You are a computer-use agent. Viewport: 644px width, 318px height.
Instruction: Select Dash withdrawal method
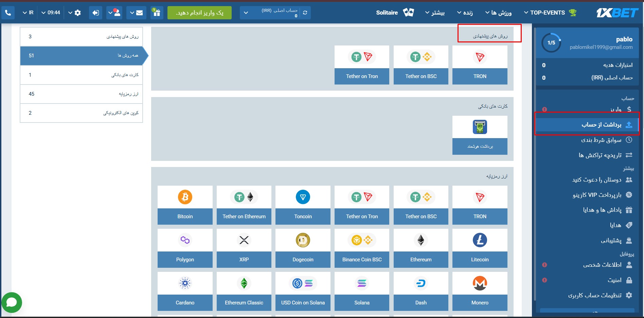click(x=421, y=291)
